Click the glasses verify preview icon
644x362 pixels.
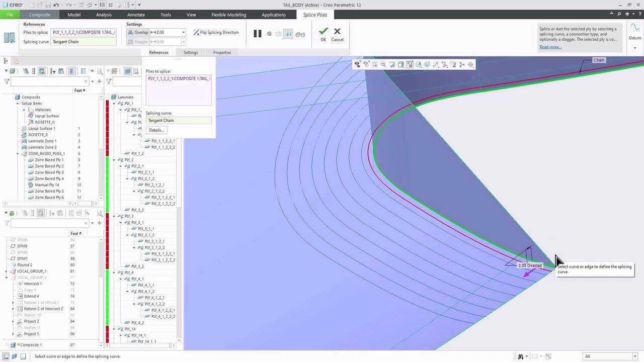coord(300,34)
